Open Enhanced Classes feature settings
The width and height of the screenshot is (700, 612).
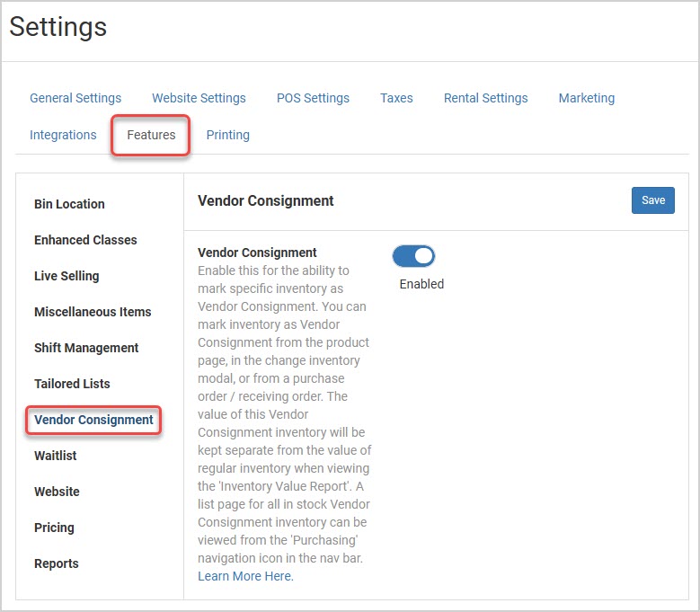[85, 240]
